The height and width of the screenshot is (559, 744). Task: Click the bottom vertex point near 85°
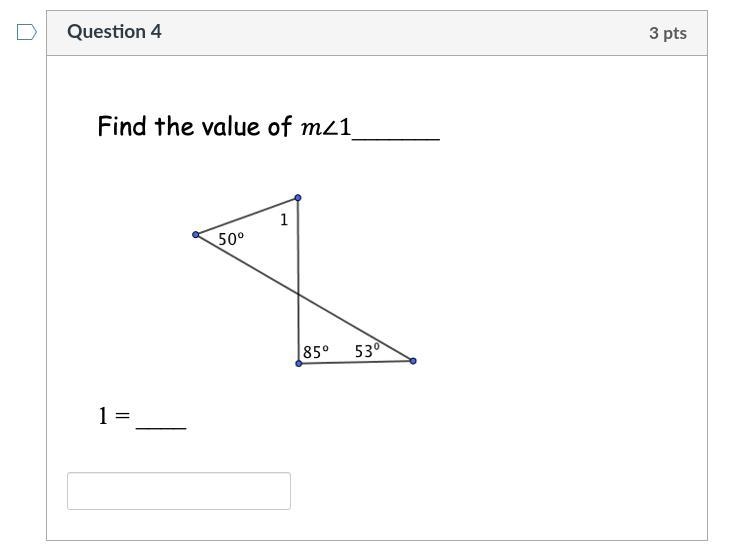tap(298, 363)
